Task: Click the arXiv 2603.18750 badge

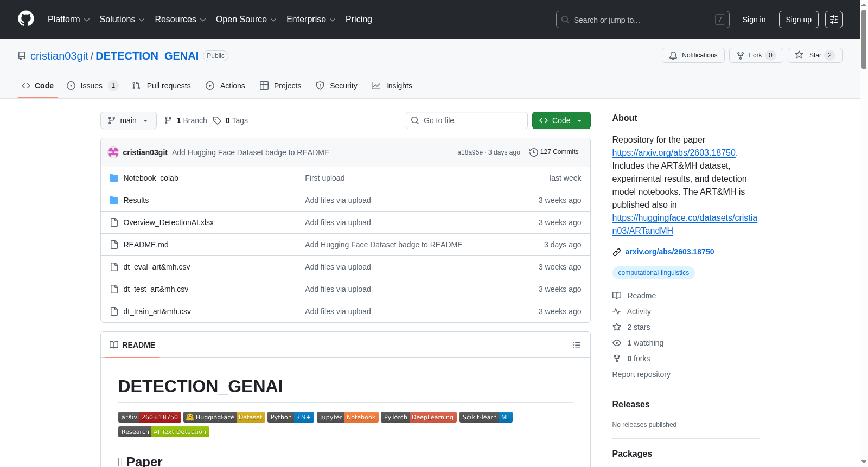Action: pos(150,417)
